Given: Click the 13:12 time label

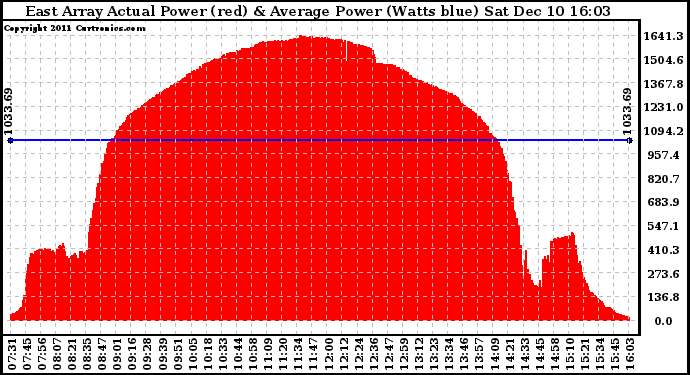Looking at the screenshot, I should tap(419, 354).
